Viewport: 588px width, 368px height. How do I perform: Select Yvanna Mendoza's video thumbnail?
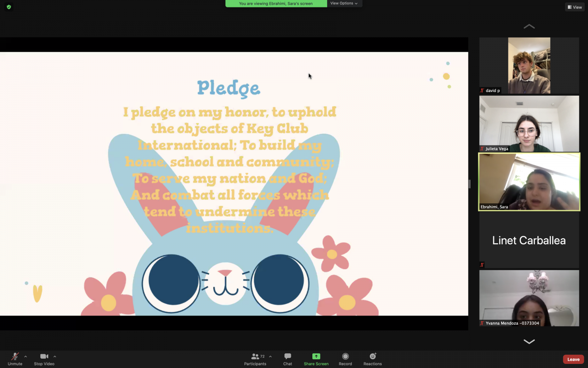(x=529, y=298)
